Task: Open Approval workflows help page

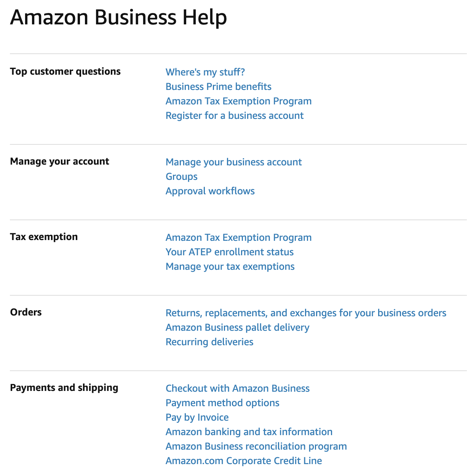Action: [x=210, y=191]
